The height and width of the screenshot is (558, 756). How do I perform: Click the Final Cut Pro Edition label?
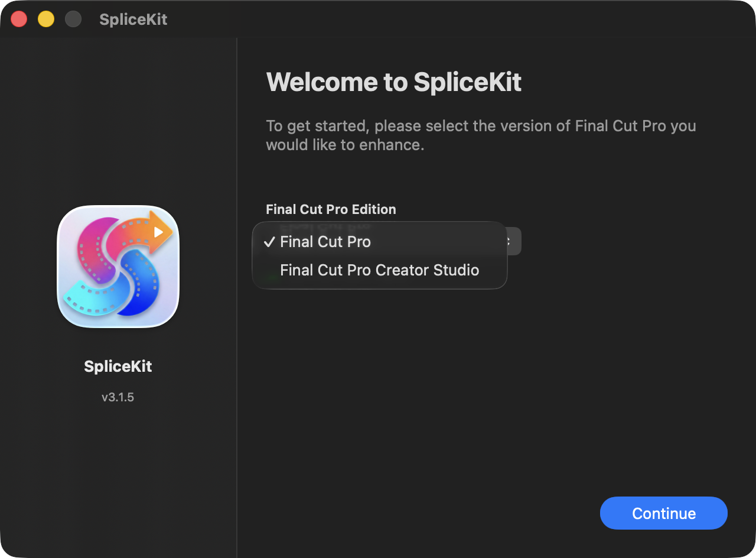coord(331,209)
